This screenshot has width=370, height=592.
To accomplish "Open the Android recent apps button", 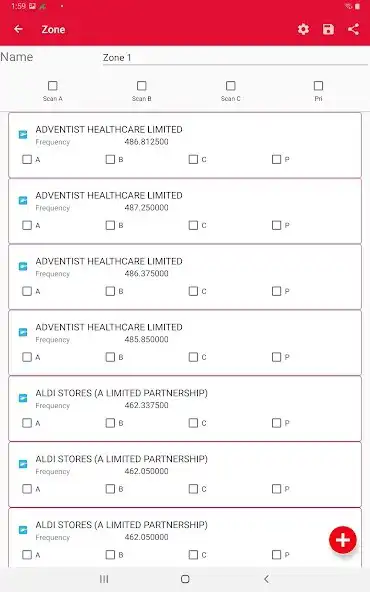I will (104, 579).
